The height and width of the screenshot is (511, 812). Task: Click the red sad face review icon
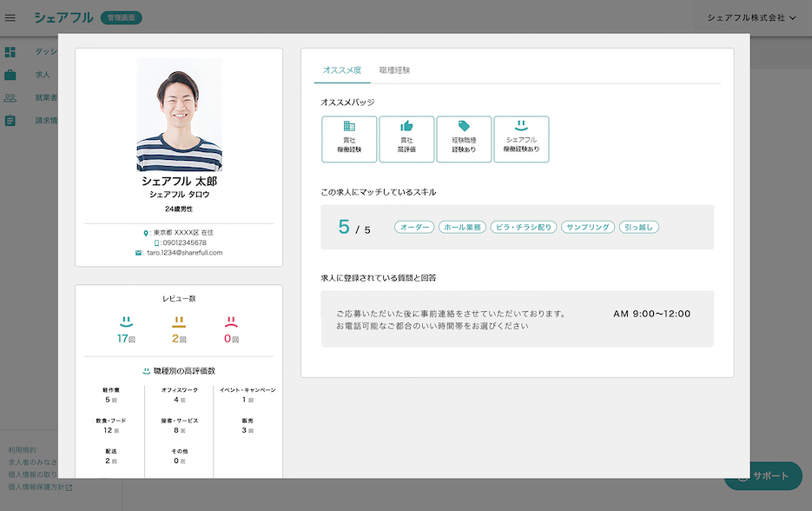pos(231,322)
